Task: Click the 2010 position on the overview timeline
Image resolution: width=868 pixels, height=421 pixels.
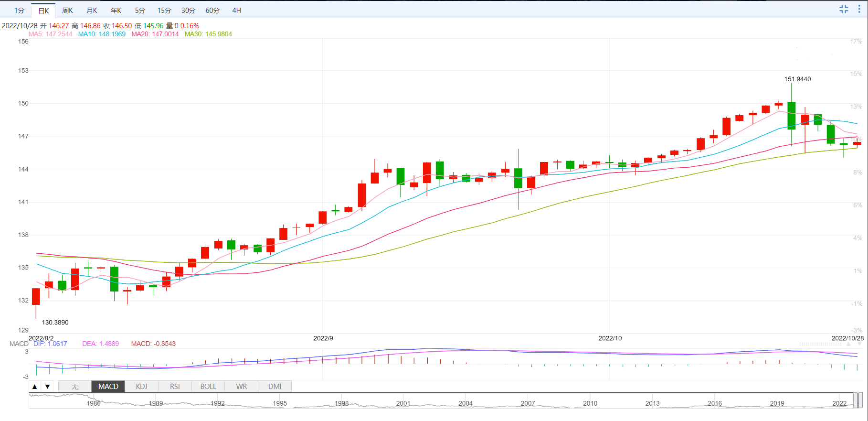Action: 590,404
